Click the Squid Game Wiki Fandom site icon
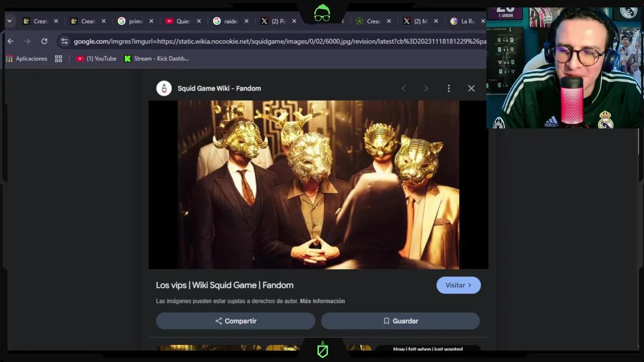The width and height of the screenshot is (644, 362). (164, 88)
